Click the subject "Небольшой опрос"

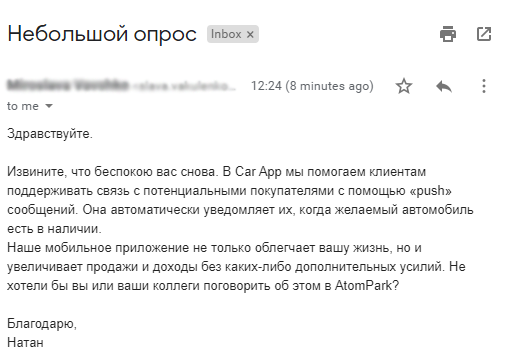pos(102,34)
